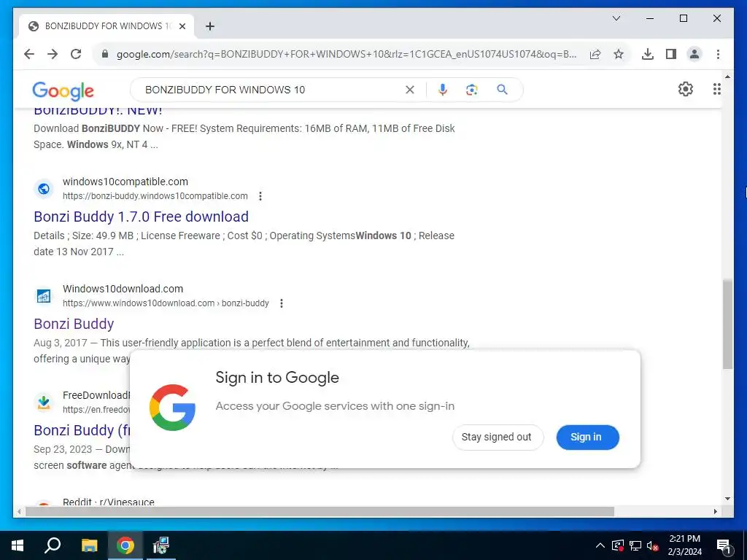747x560 pixels.
Task: Toggle the Chrome side panel
Action: click(671, 54)
